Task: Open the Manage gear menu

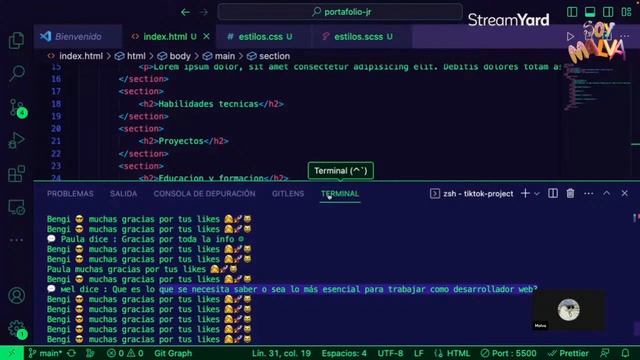Action: coord(17,329)
